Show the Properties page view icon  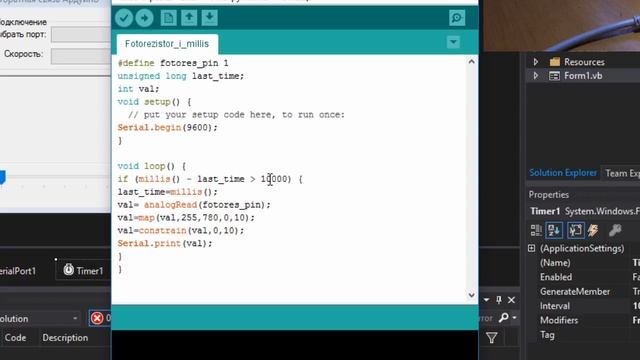click(576, 231)
